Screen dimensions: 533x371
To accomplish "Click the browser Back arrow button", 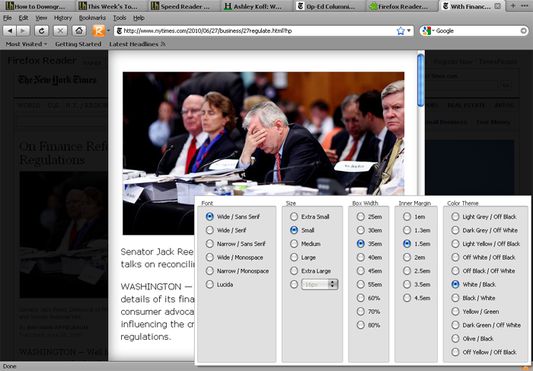I will pyautogui.click(x=10, y=31).
